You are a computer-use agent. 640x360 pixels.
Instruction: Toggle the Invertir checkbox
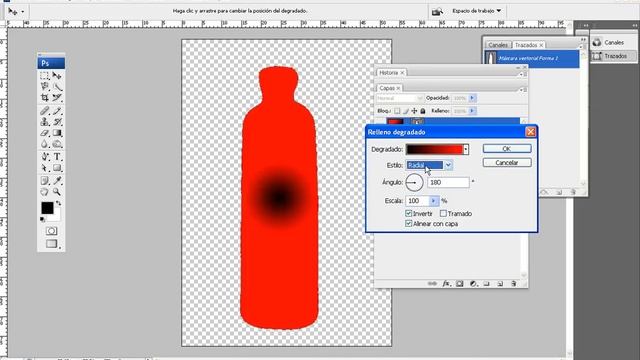409,213
